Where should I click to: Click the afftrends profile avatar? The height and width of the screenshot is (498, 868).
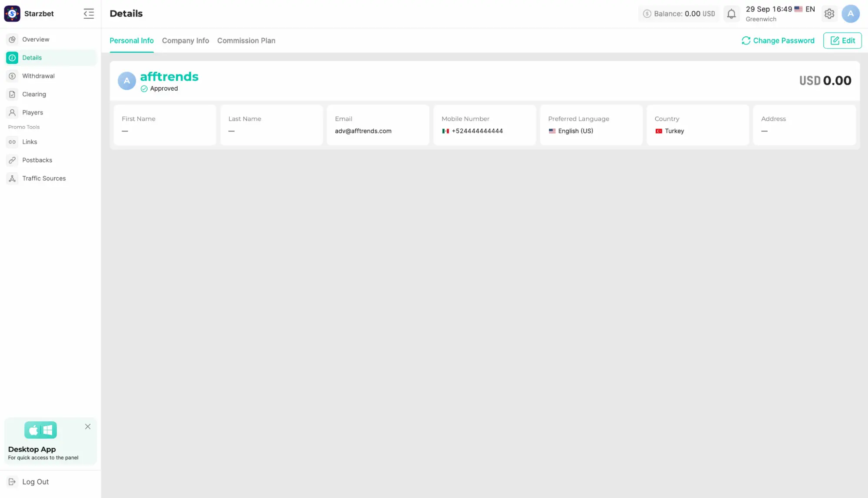[127, 81]
